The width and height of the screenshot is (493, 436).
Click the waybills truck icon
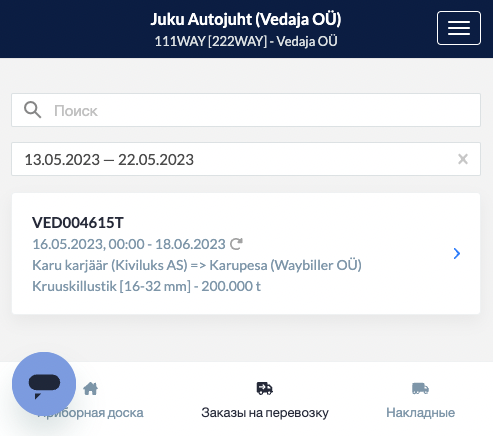(x=420, y=389)
